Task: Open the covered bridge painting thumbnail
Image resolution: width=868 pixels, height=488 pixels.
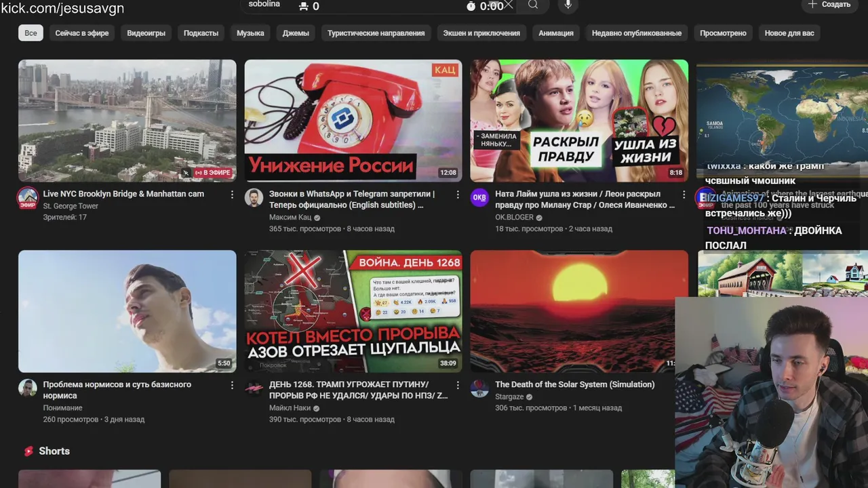Action: pyautogui.click(x=783, y=274)
